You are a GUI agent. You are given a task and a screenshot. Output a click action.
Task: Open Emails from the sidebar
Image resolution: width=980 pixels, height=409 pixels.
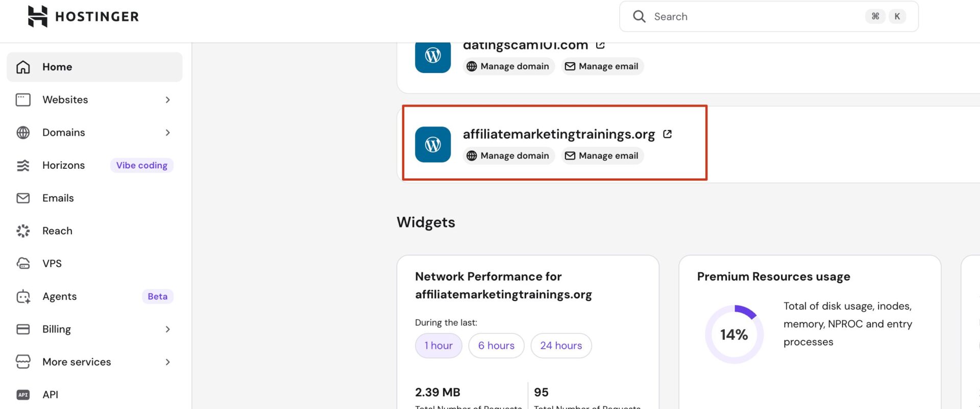pos(58,198)
